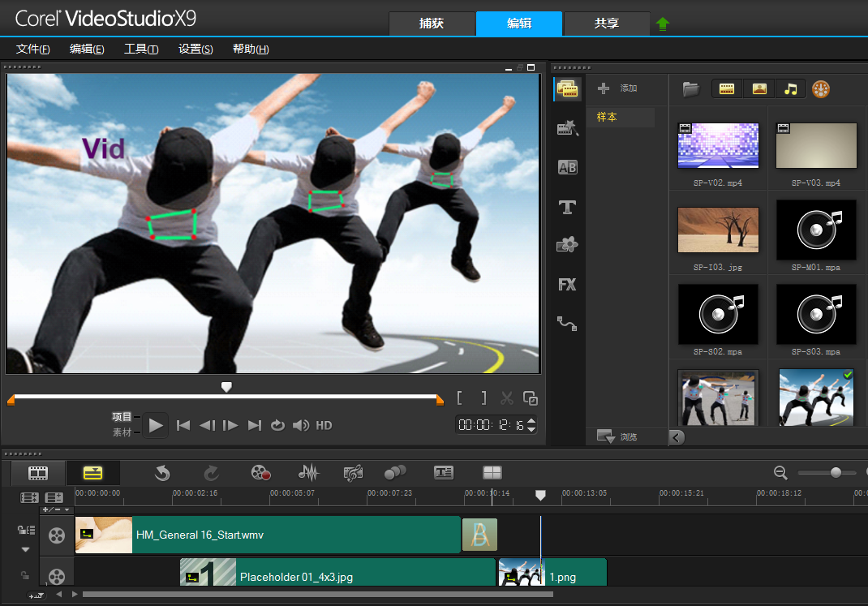Open the Transition (AB) library
The height and width of the screenshot is (606, 868).
tap(567, 167)
